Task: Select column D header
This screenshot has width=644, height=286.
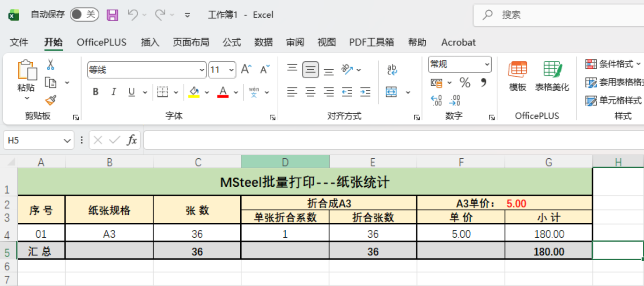Action: [x=285, y=162]
